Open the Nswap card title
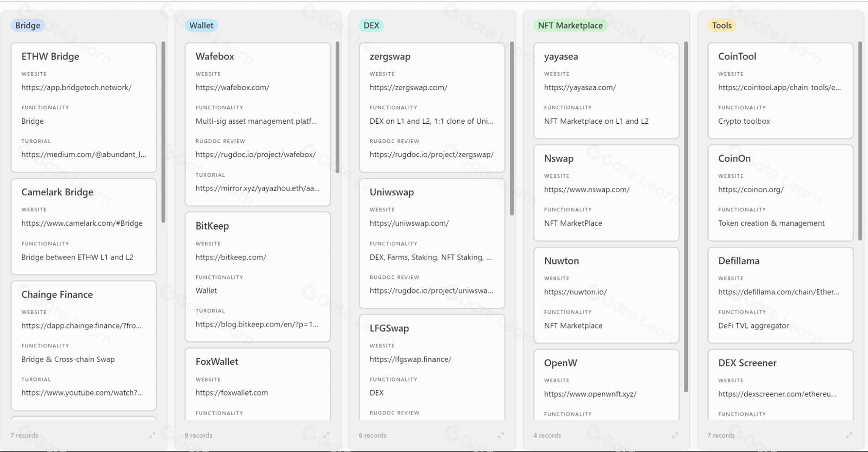This screenshot has width=868, height=452. click(559, 158)
